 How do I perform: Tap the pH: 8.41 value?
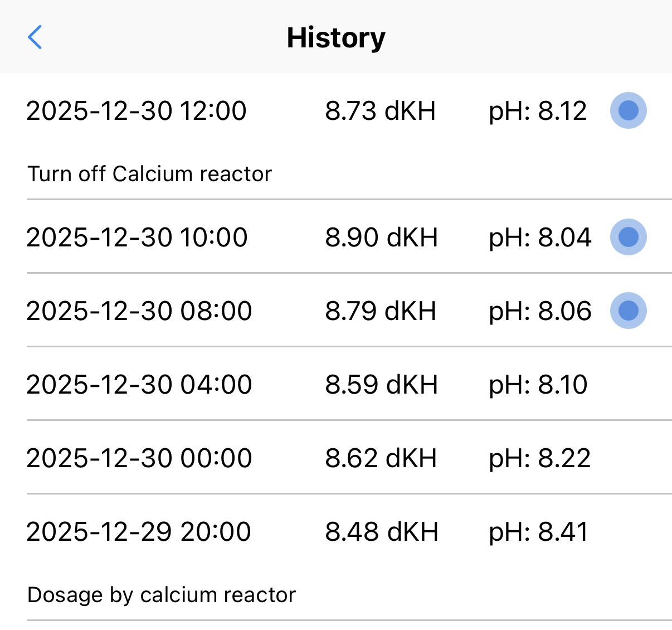[538, 531]
